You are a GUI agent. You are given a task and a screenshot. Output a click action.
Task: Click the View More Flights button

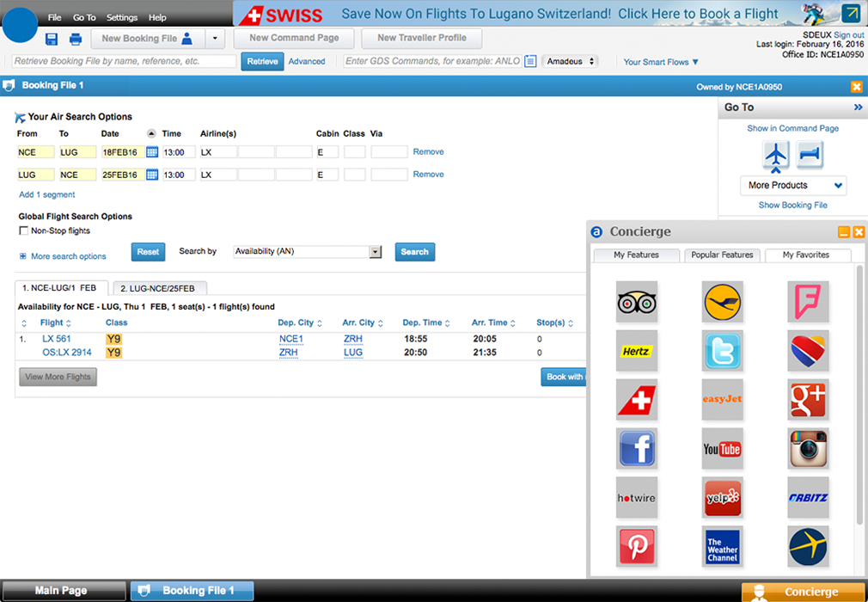58,377
